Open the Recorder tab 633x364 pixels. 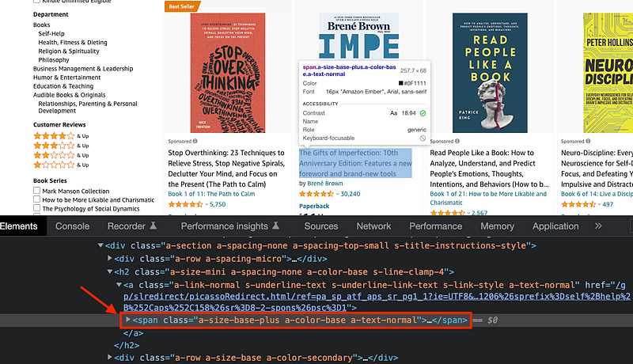[x=127, y=226]
